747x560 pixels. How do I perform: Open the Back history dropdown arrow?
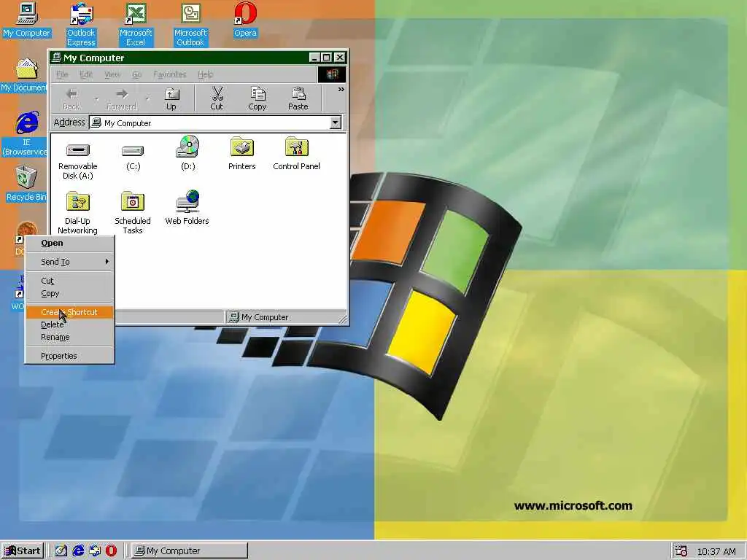pyautogui.click(x=97, y=99)
